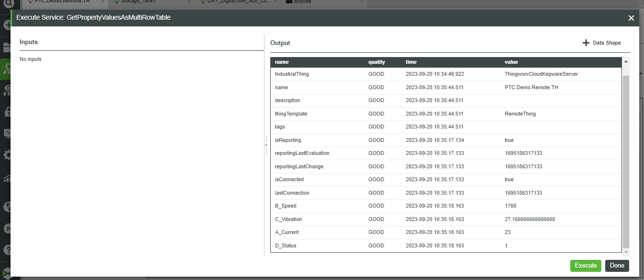Dismiss the dialog with the Done button

point(617,266)
